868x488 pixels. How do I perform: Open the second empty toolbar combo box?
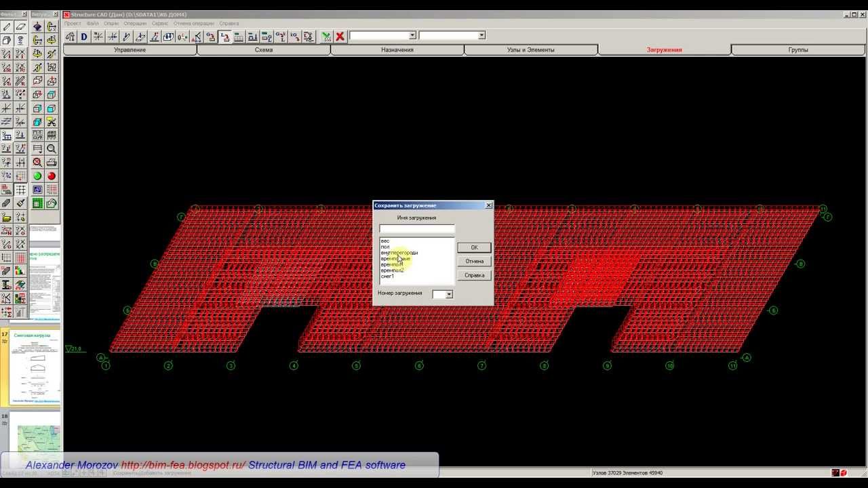click(x=452, y=36)
